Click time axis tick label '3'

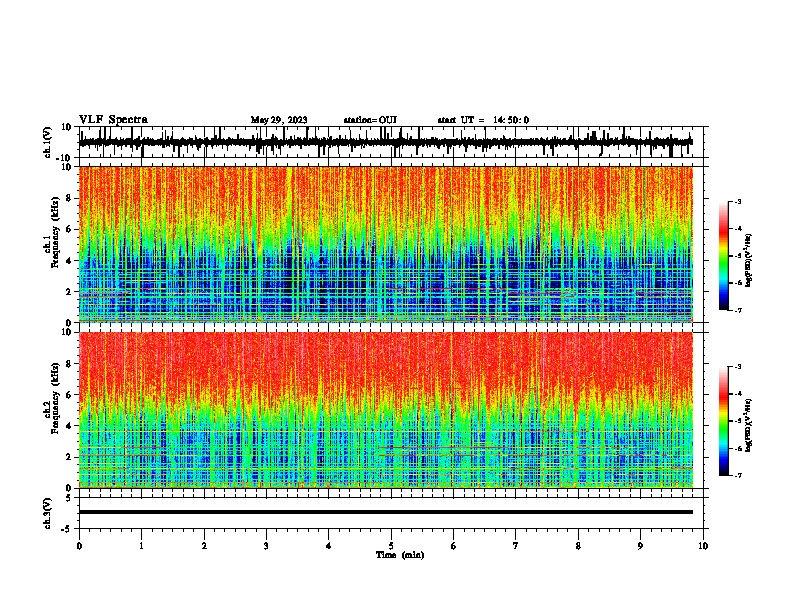(266, 546)
